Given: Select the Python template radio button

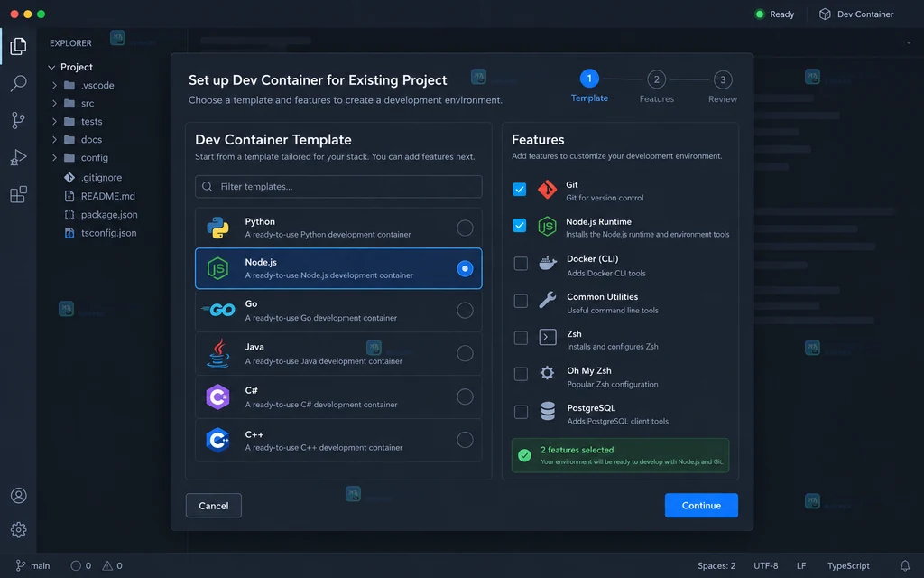Looking at the screenshot, I should pyautogui.click(x=465, y=228).
